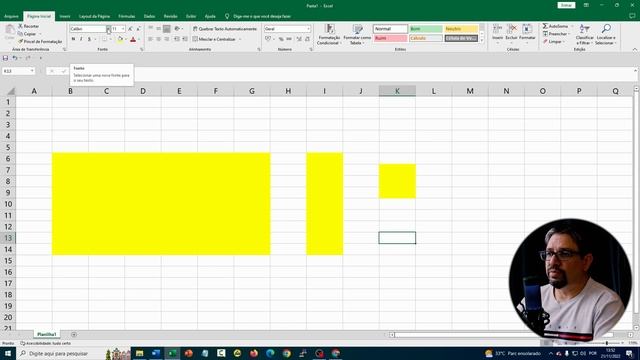Increase font size with the large A icon
Image resolution: width=640 pixels, height=360 pixels.
130,29
